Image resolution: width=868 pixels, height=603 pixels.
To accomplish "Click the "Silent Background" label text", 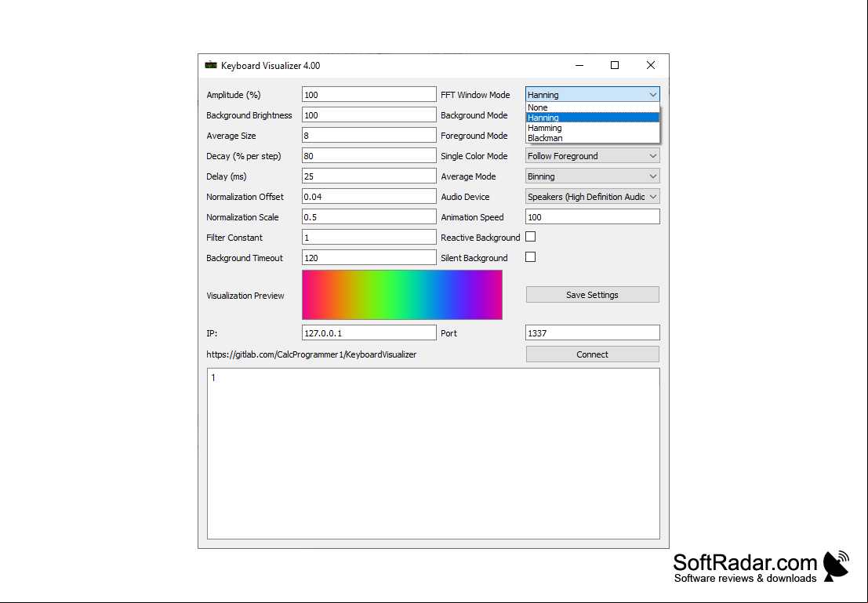I will [x=474, y=258].
